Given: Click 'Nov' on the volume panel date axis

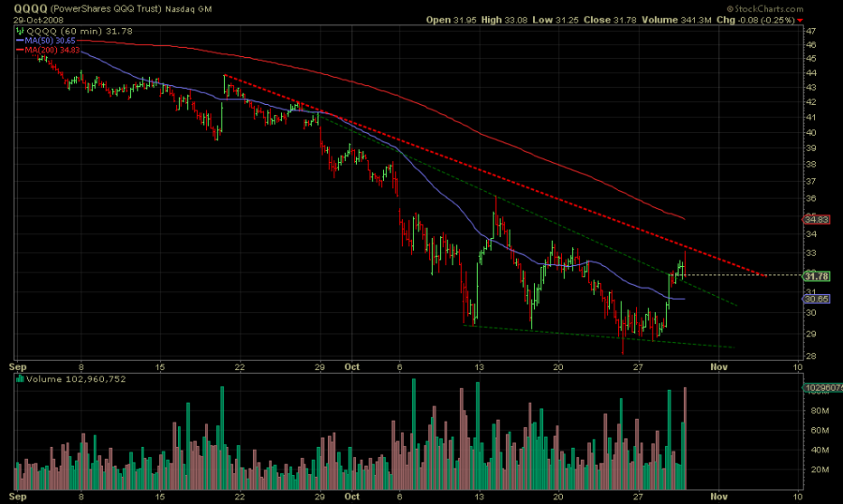Looking at the screenshot, I should [718, 497].
